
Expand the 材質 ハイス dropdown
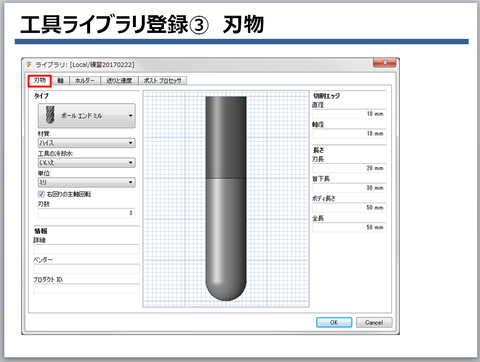87,143
